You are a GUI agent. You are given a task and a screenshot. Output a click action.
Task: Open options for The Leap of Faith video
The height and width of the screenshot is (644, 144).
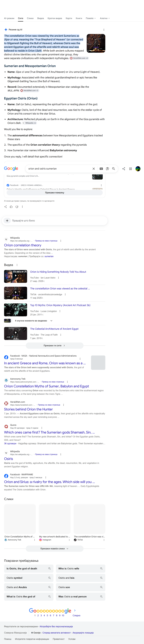point(61,335)
